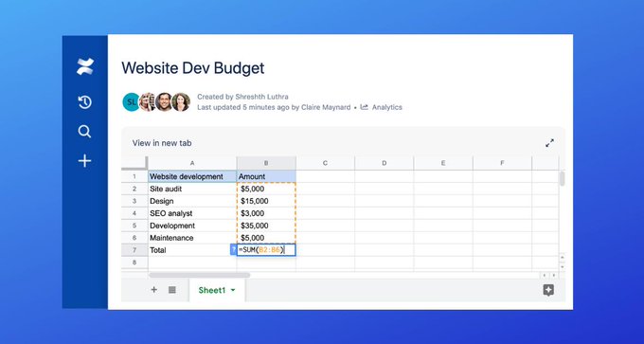Select row 5 header

click(134, 226)
